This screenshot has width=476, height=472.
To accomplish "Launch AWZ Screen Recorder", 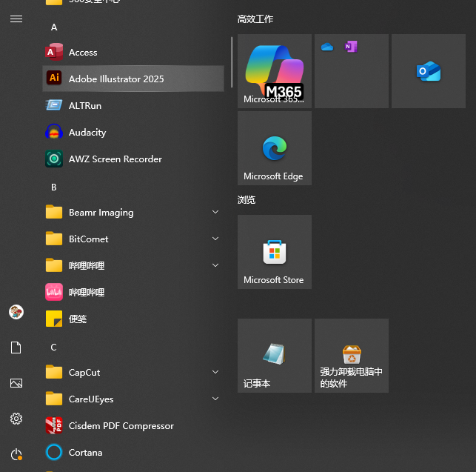I will point(115,159).
